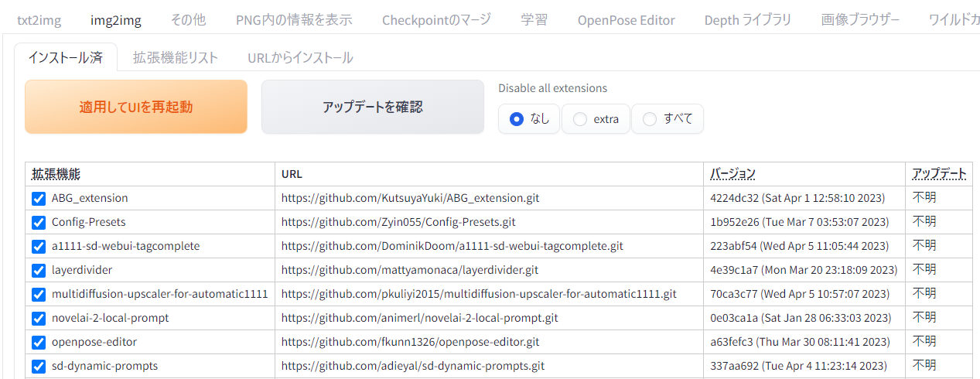Click the novelai-2-local-prompt.git URL

pyautogui.click(x=419, y=318)
